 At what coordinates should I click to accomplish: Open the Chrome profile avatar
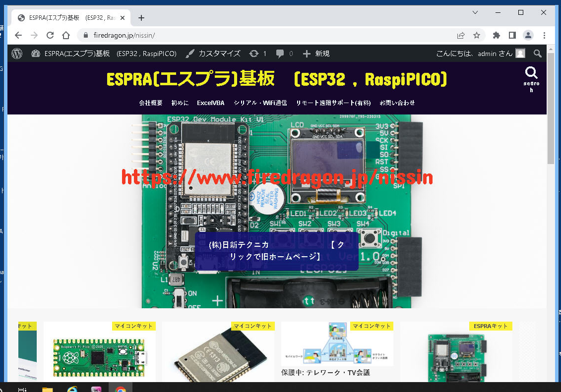click(x=528, y=35)
